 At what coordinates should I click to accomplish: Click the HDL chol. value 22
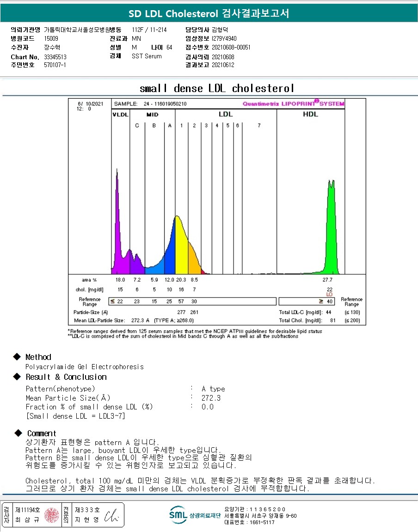(330, 290)
